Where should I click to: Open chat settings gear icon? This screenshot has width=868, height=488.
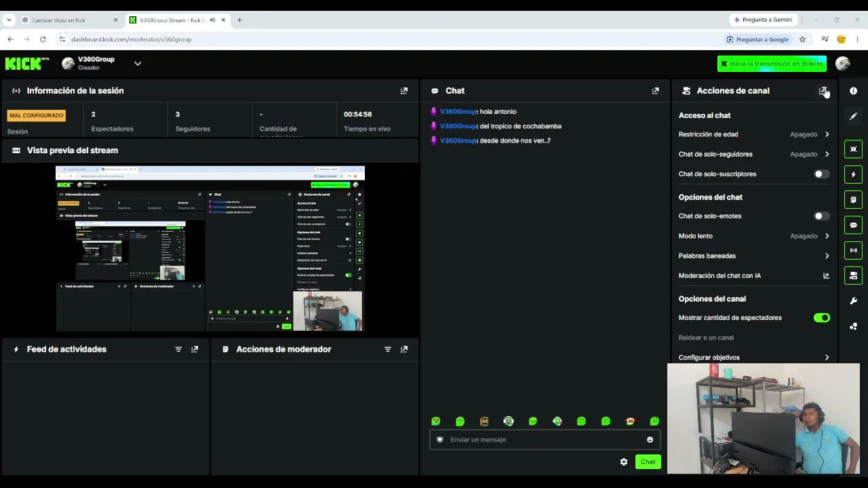(x=624, y=462)
